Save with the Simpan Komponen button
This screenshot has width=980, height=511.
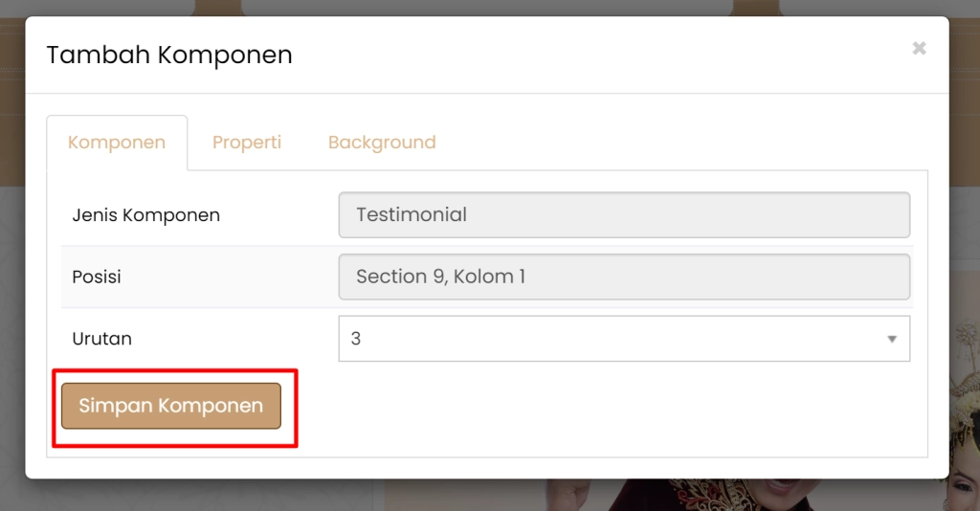point(171,406)
